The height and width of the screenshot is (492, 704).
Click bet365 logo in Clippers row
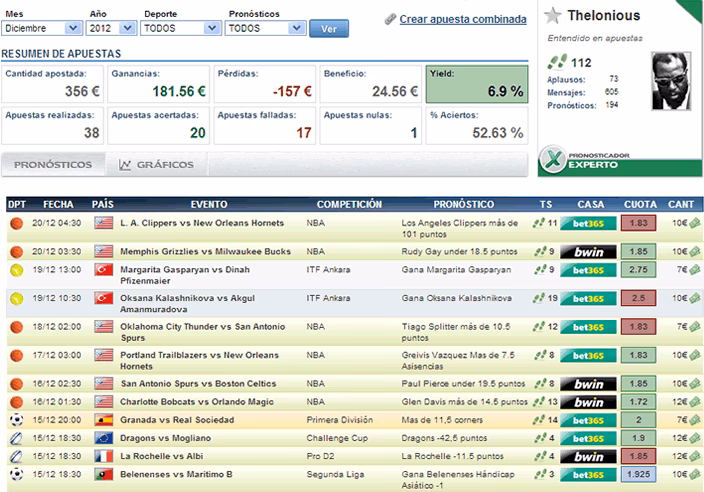(588, 224)
